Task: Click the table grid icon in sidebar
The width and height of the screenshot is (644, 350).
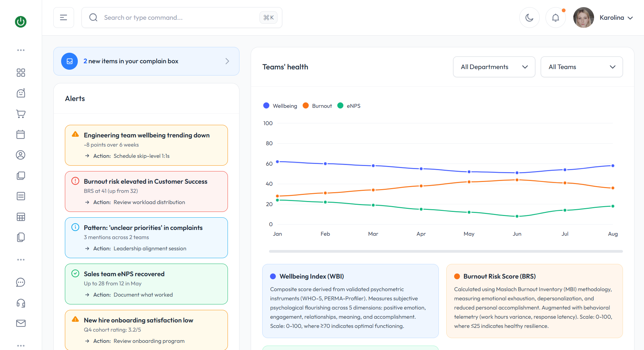Action: [21, 217]
